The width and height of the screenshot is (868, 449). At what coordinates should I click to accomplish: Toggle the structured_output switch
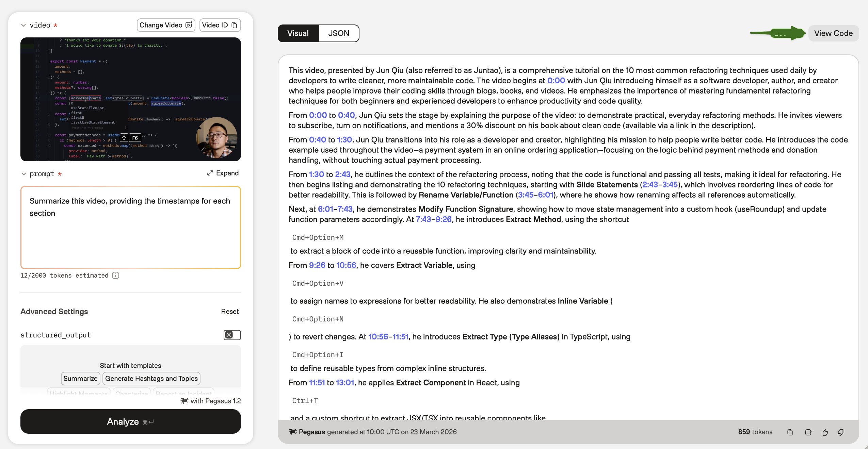point(232,335)
